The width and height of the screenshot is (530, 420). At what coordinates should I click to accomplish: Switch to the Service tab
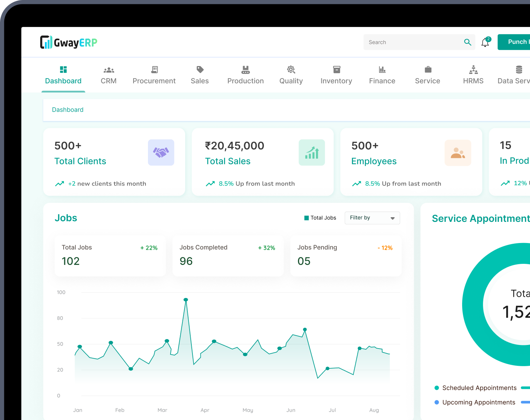(x=427, y=69)
